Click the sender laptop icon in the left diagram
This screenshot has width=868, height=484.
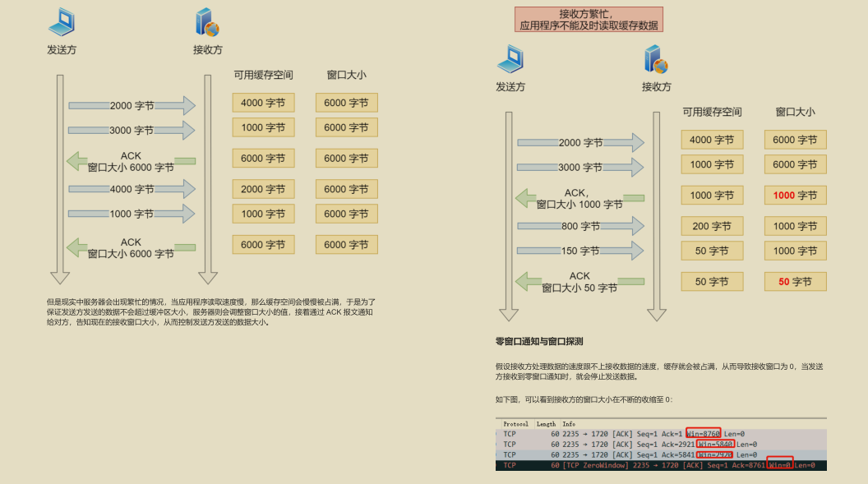coord(62,22)
